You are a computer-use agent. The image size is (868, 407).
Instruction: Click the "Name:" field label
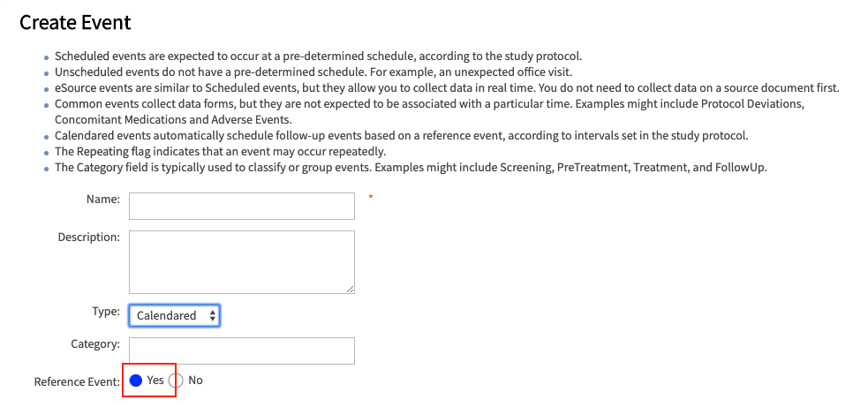tap(102, 200)
